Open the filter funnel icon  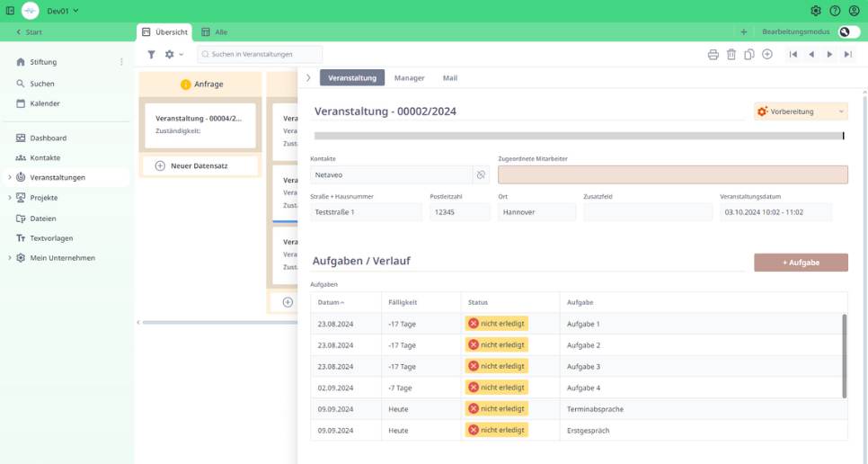(152, 55)
